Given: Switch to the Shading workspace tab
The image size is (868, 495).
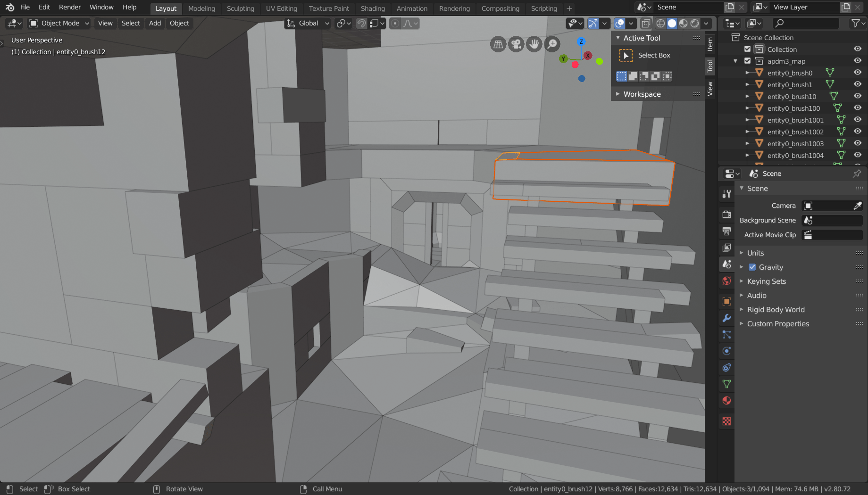Looking at the screenshot, I should coord(373,8).
